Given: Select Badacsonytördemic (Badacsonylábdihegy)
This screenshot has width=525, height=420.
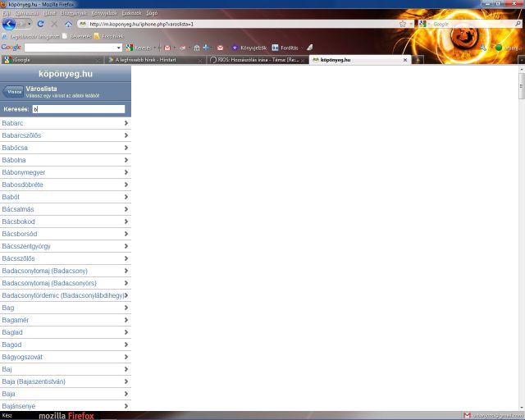Looking at the screenshot, I should tap(66, 295).
